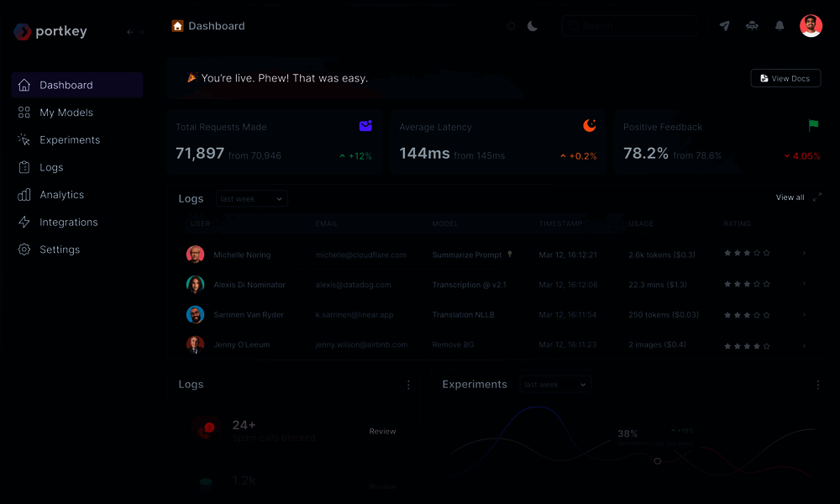
Task: Click the portkey logo
Action: (50, 32)
